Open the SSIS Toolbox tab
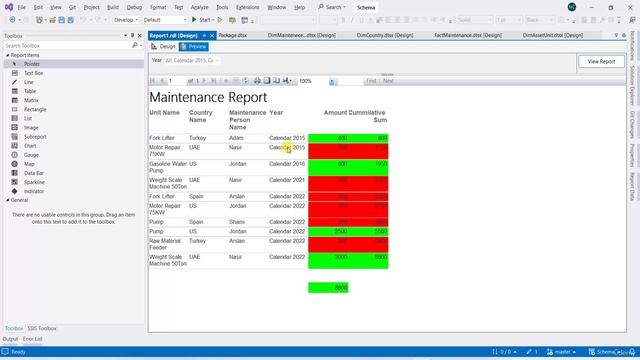 (42, 328)
